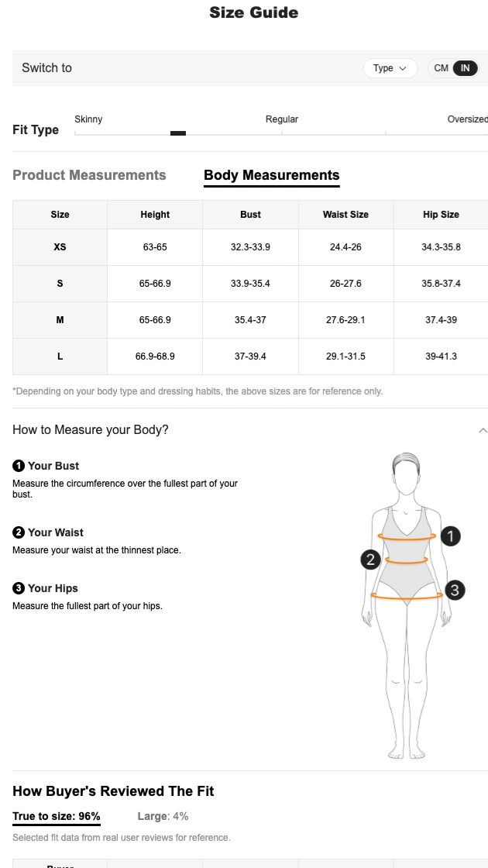Click the L size row header

[60, 356]
